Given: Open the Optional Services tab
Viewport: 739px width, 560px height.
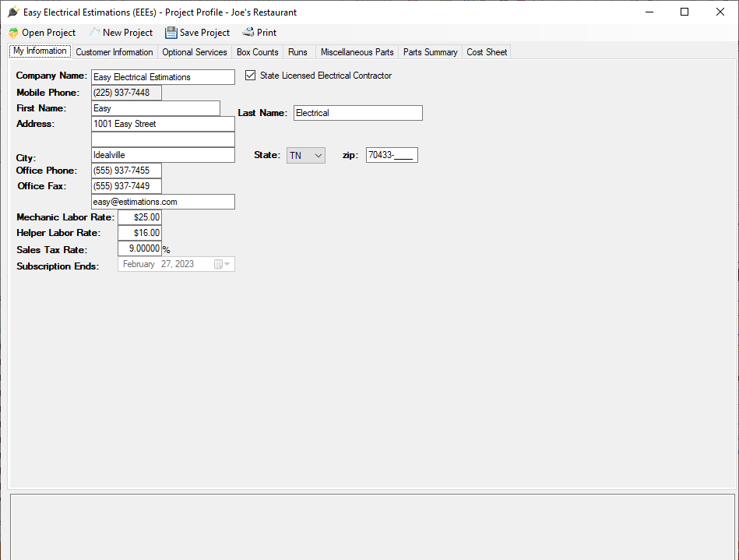Looking at the screenshot, I should click(x=195, y=52).
